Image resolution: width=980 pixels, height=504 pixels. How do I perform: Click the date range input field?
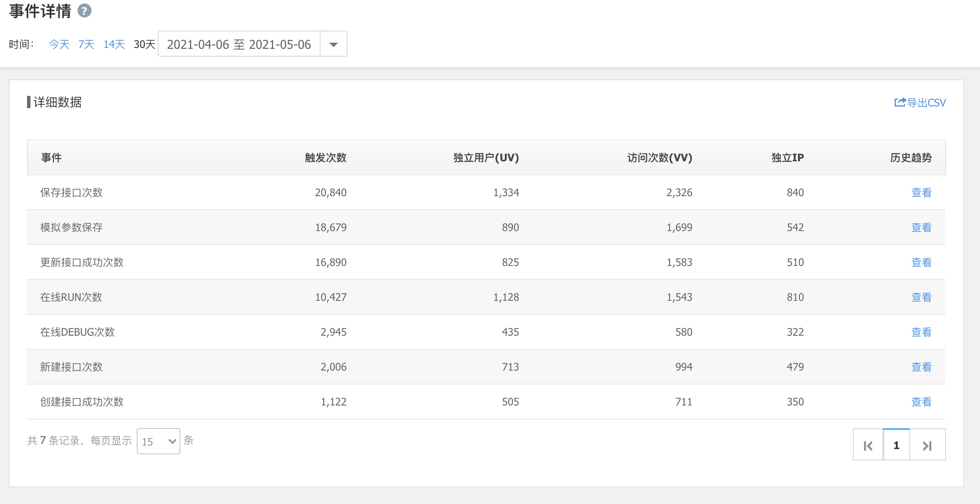point(239,44)
